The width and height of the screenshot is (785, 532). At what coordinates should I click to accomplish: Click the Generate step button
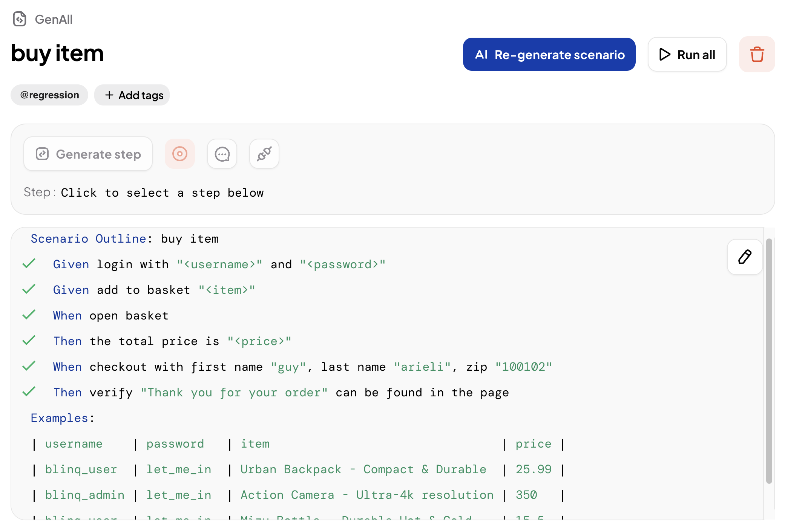pyautogui.click(x=88, y=154)
